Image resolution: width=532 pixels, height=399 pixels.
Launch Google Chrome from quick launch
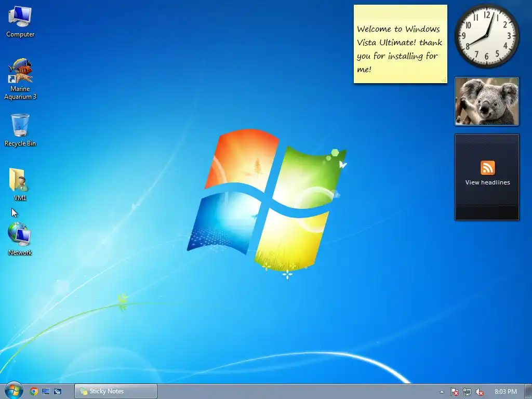(x=34, y=391)
